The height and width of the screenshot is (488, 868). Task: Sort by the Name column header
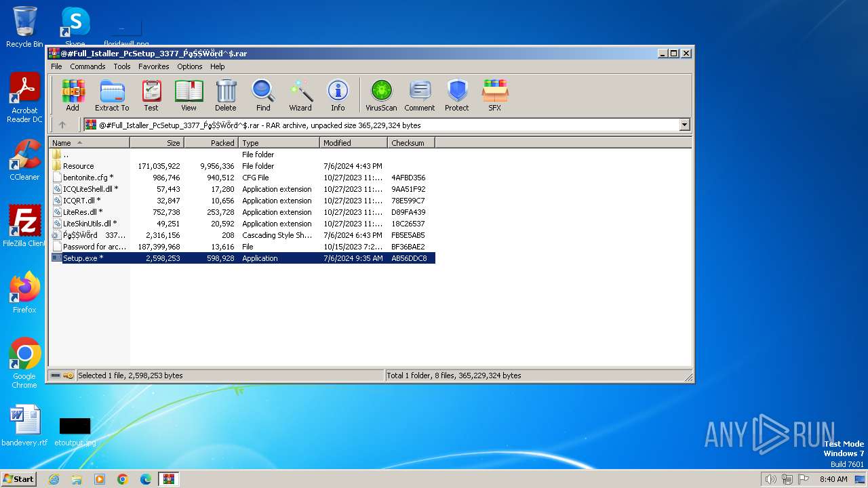[x=89, y=143]
